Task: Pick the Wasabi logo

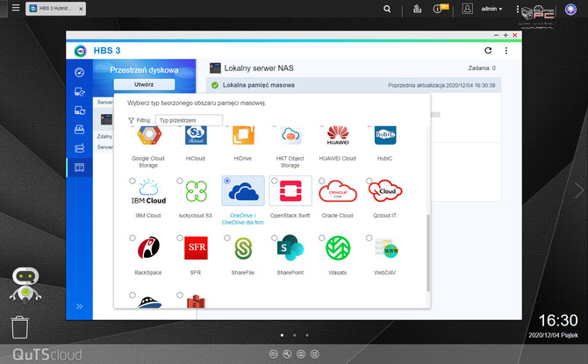Action: coord(338,248)
